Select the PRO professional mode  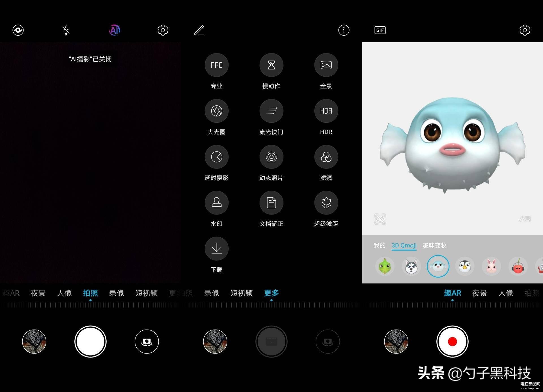217,65
